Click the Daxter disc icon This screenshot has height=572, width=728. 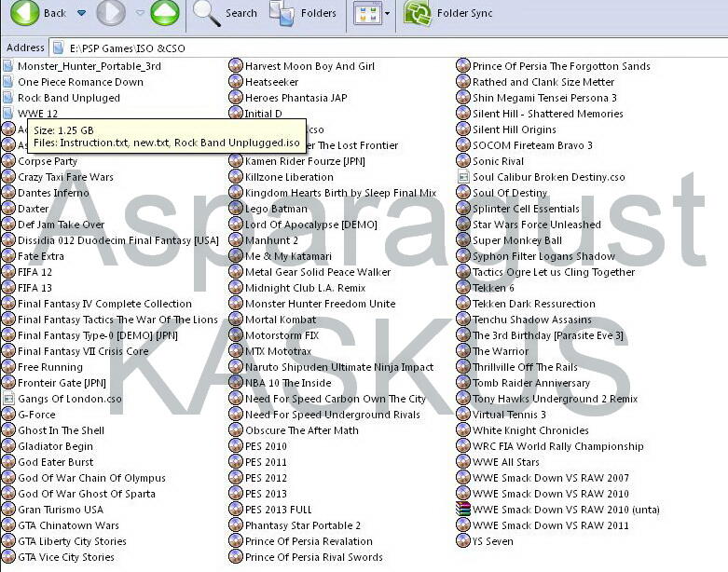tap(8, 209)
